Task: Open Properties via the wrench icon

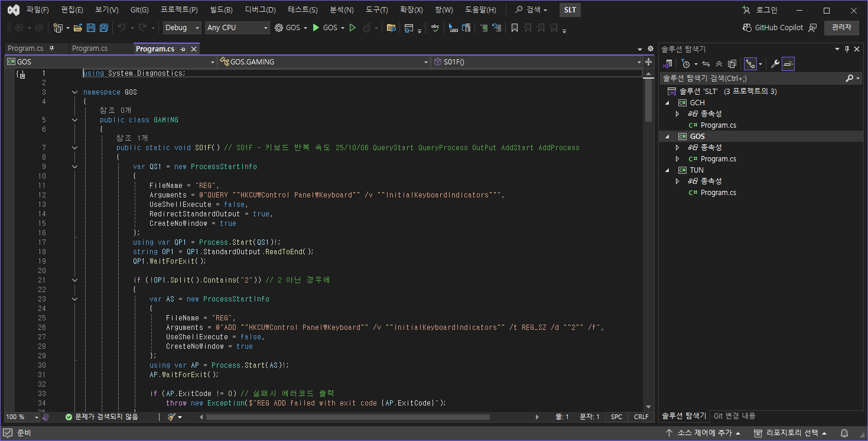Action: coord(775,64)
